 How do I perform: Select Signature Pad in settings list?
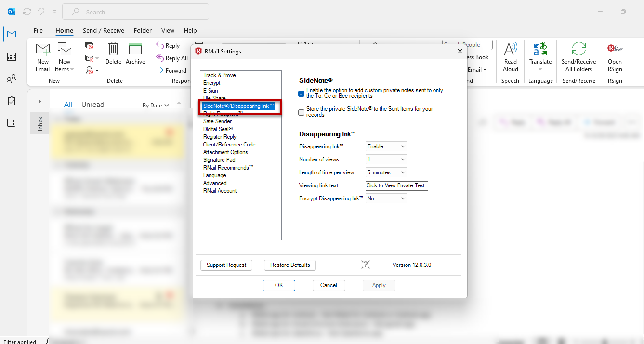coord(219,160)
